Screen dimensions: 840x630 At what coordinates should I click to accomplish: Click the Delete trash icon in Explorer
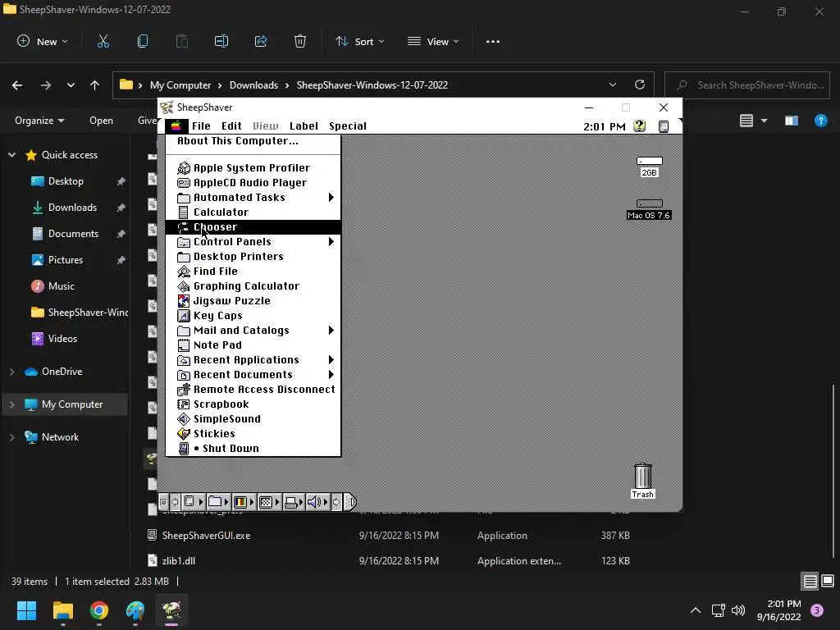[x=300, y=41]
